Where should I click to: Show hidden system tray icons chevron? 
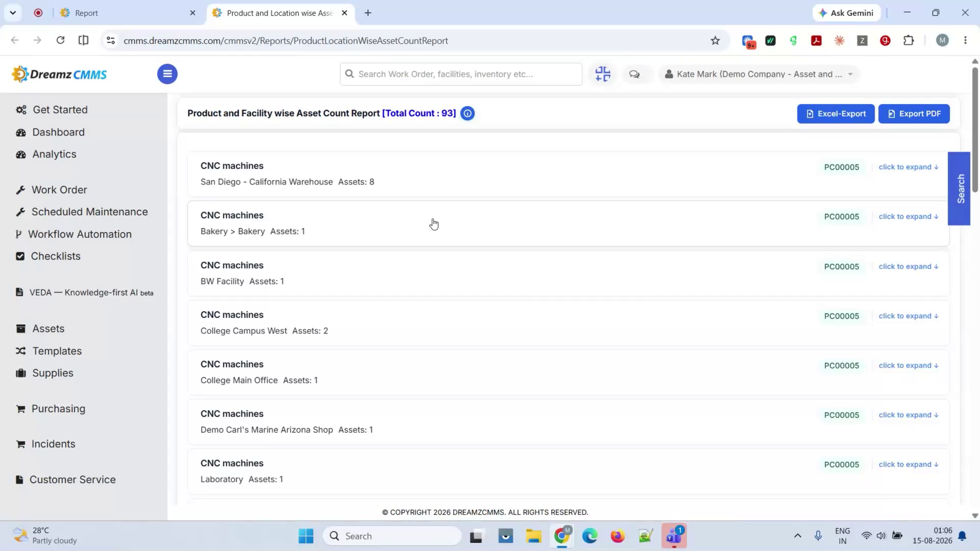[797, 535]
